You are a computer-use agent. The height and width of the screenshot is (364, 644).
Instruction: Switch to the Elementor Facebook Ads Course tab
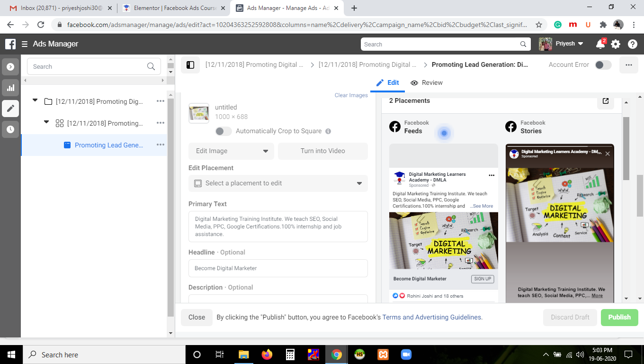tap(173, 8)
